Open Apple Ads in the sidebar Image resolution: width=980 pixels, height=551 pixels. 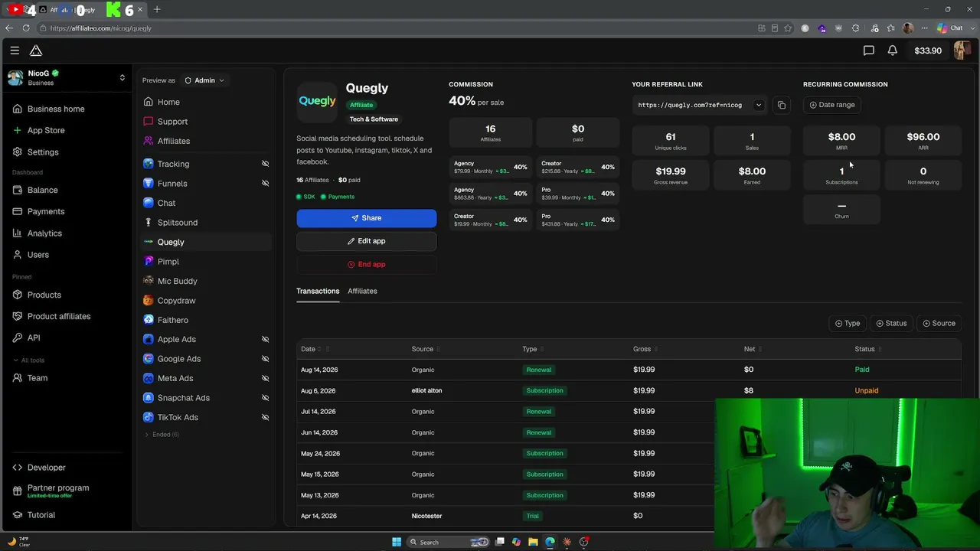(x=176, y=339)
